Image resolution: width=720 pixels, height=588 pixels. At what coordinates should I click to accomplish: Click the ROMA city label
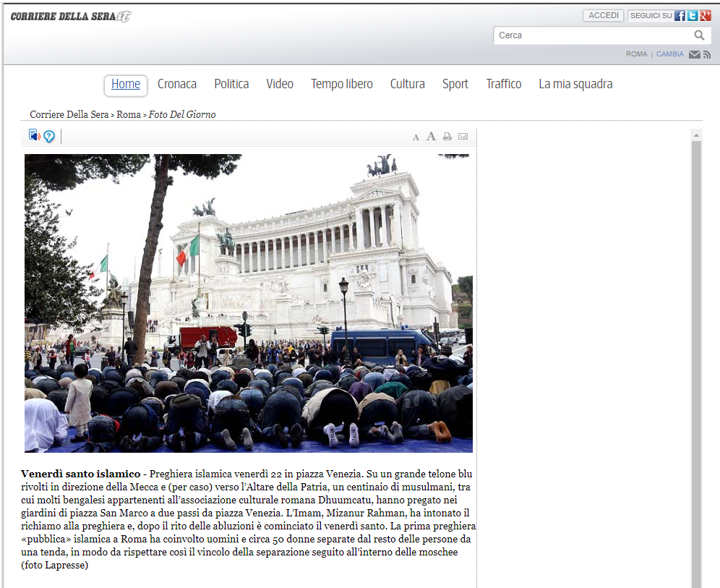[x=636, y=54]
